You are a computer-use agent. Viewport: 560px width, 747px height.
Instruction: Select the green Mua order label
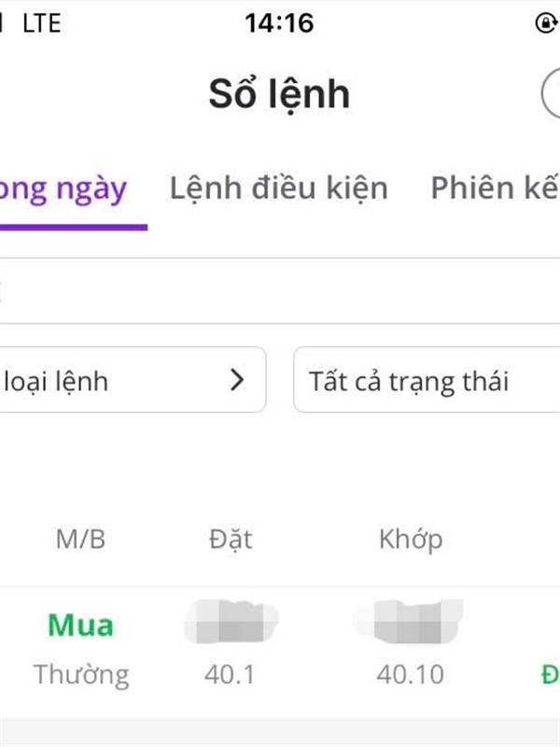pyautogui.click(x=80, y=625)
